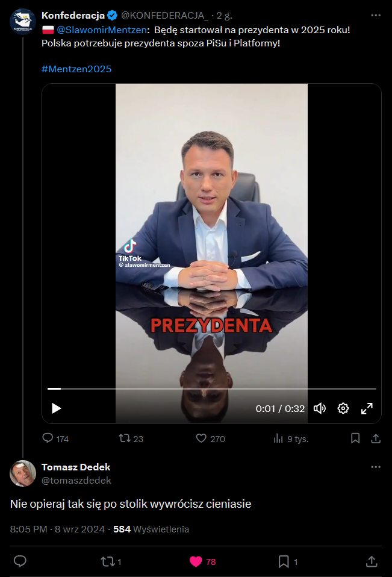392x577 pixels.
Task: Repost the Konfederacja tweet showing 23
Action: click(x=125, y=438)
